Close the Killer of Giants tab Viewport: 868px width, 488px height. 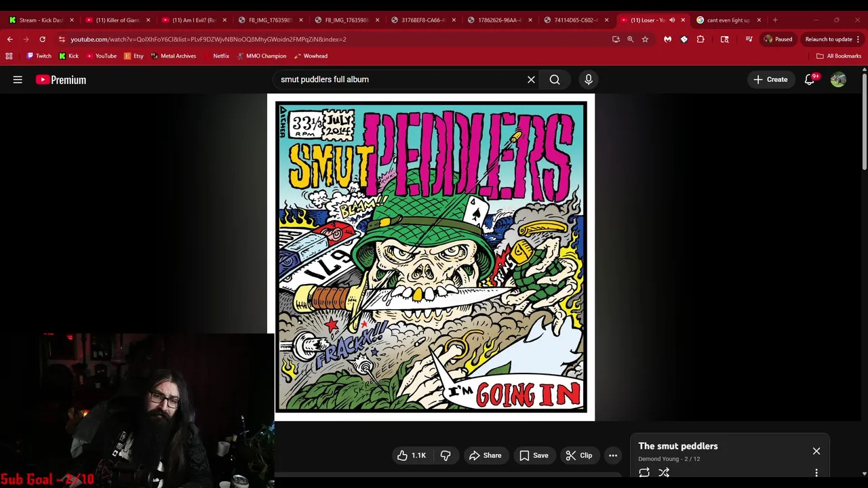pyautogui.click(x=148, y=20)
